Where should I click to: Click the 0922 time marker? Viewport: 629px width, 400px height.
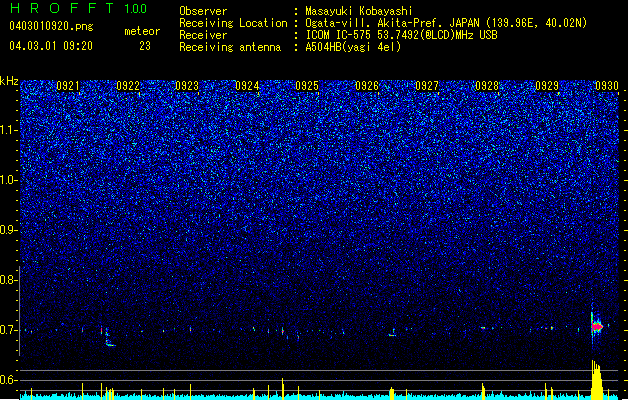point(128,85)
